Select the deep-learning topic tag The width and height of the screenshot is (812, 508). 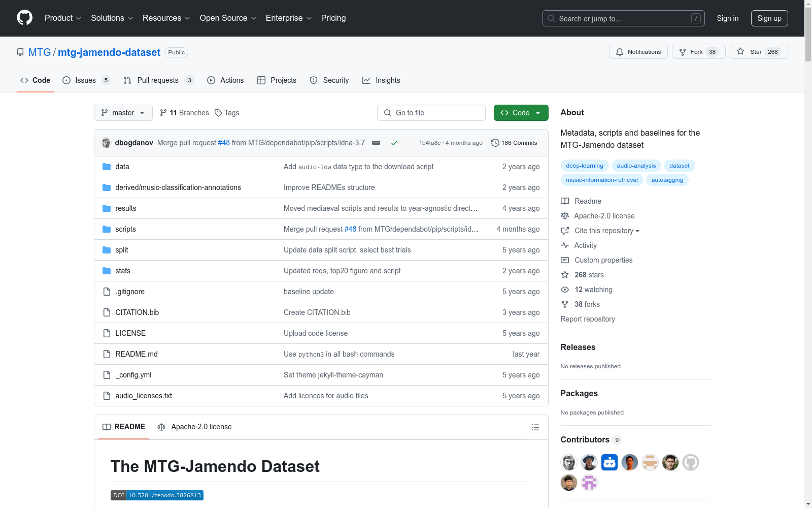(x=585, y=166)
